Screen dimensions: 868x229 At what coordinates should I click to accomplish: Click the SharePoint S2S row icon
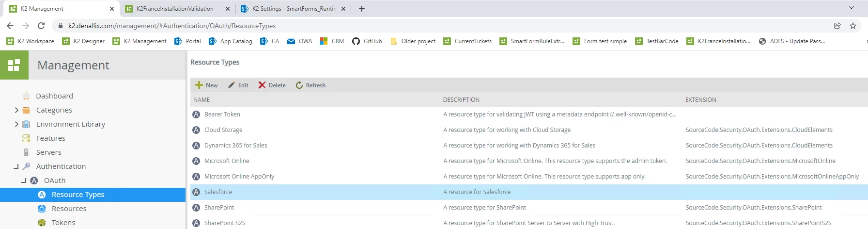click(x=196, y=223)
